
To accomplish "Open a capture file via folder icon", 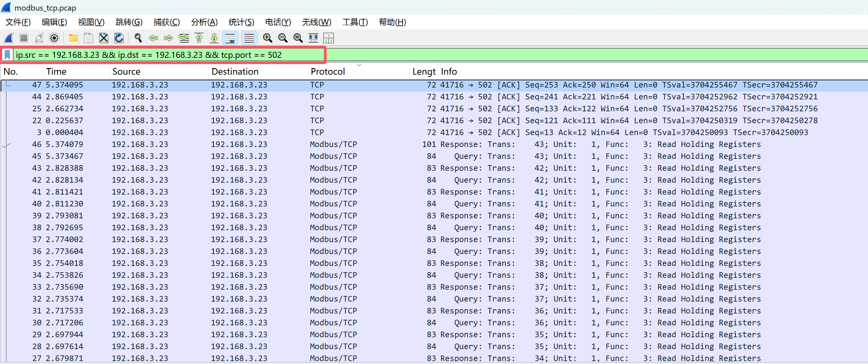I will [x=73, y=38].
